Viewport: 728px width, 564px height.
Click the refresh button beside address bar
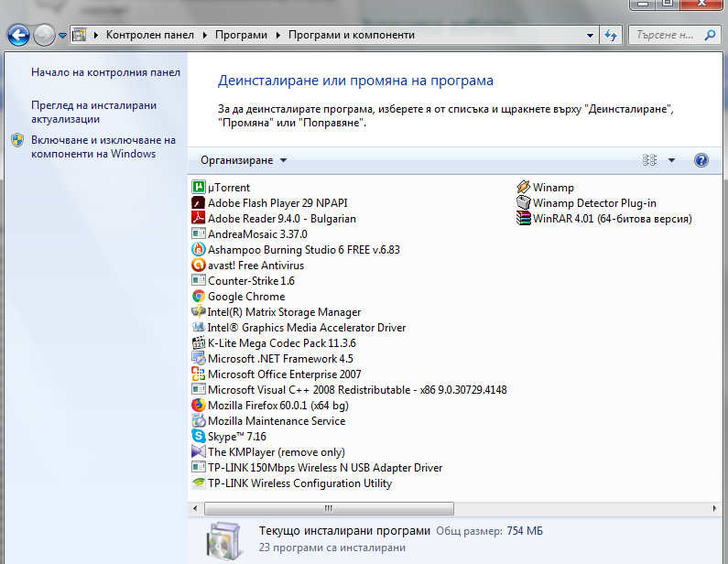point(612,36)
